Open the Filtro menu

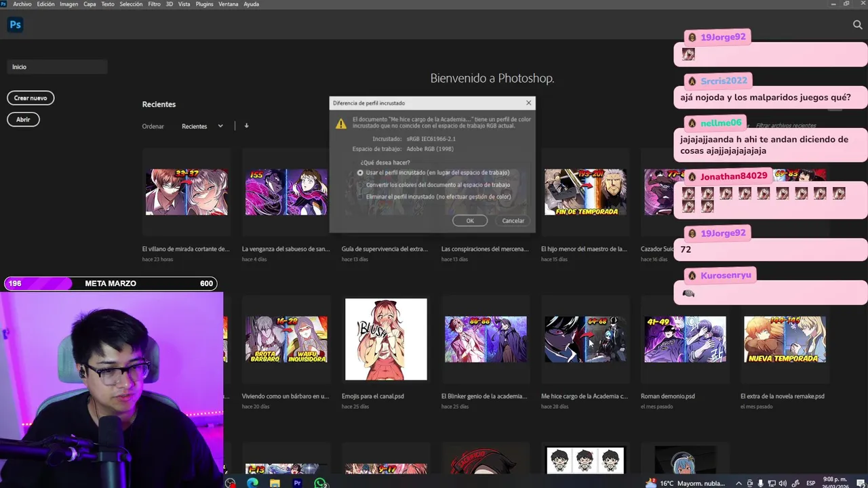pos(154,4)
